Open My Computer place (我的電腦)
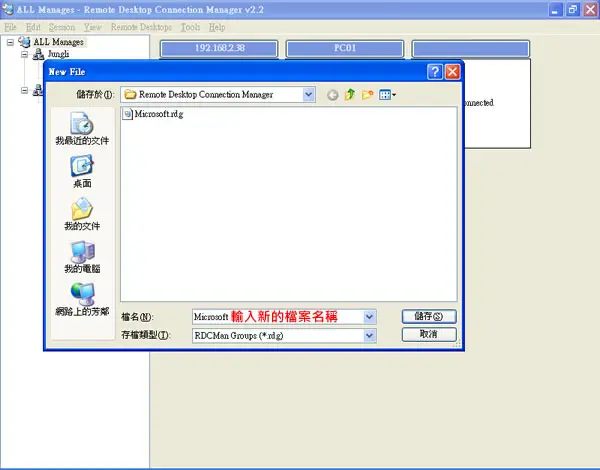This screenshot has height=470, width=600. coord(82,257)
